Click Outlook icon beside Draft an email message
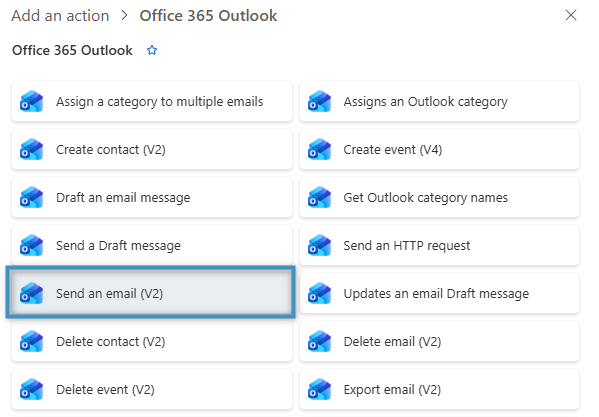Viewport: 599px width, 417px height. coord(31,197)
